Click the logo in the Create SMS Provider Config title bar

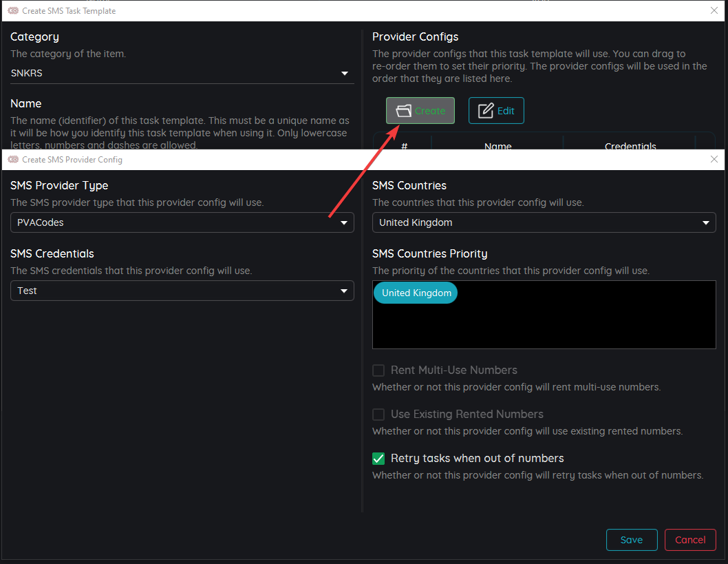point(13,160)
